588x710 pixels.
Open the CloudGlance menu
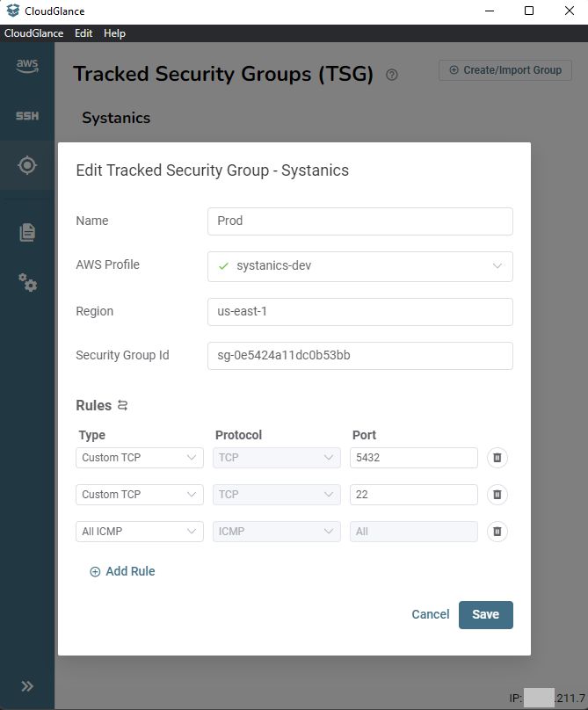click(34, 33)
